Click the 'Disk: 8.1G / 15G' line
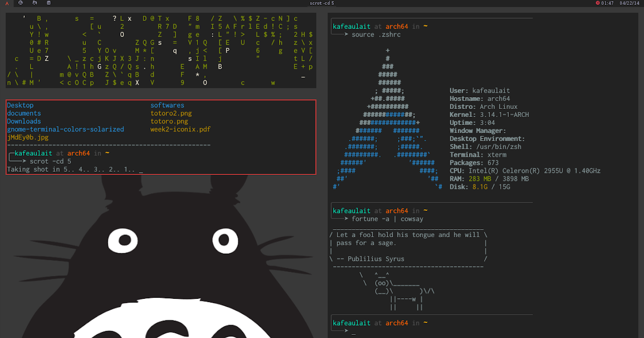The image size is (644, 338). click(480, 187)
